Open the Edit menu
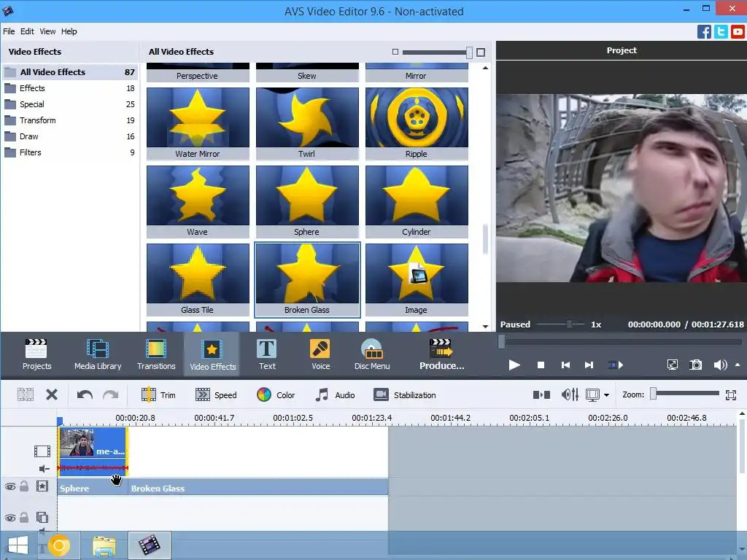Image resolution: width=747 pixels, height=560 pixels. [27, 31]
